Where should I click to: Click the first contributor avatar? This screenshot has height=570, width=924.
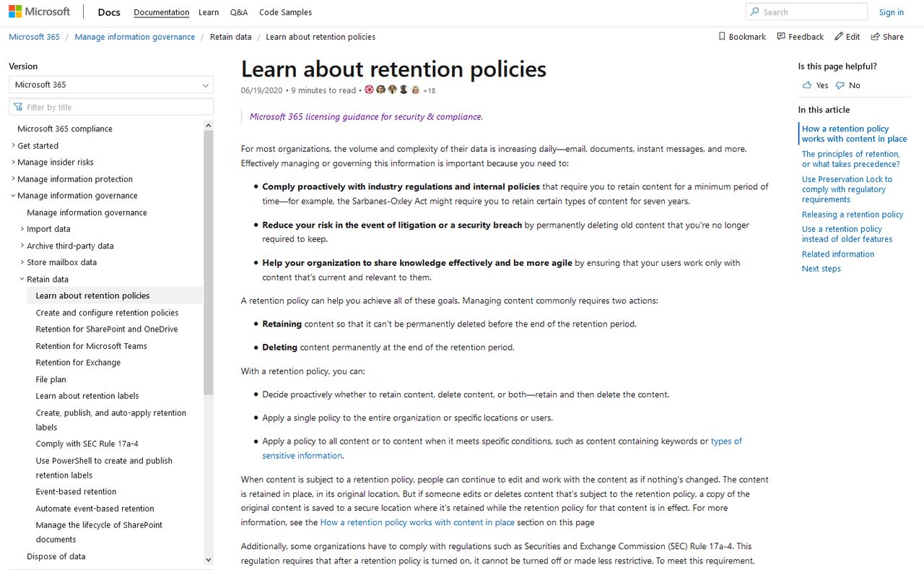[x=370, y=90]
